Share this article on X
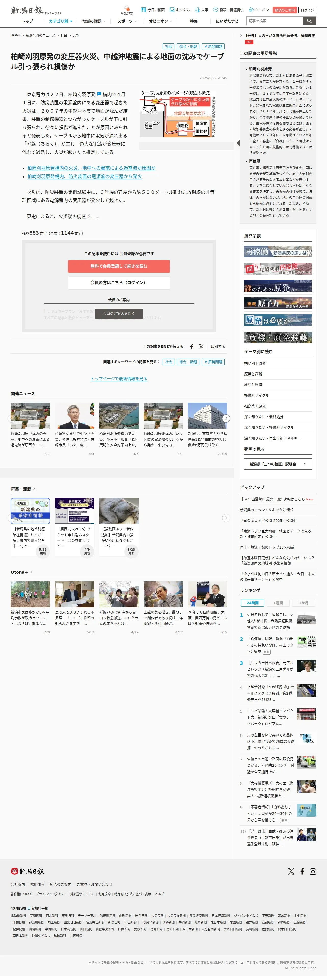Image resolution: width=327 pixels, height=980 pixels. (x=201, y=347)
